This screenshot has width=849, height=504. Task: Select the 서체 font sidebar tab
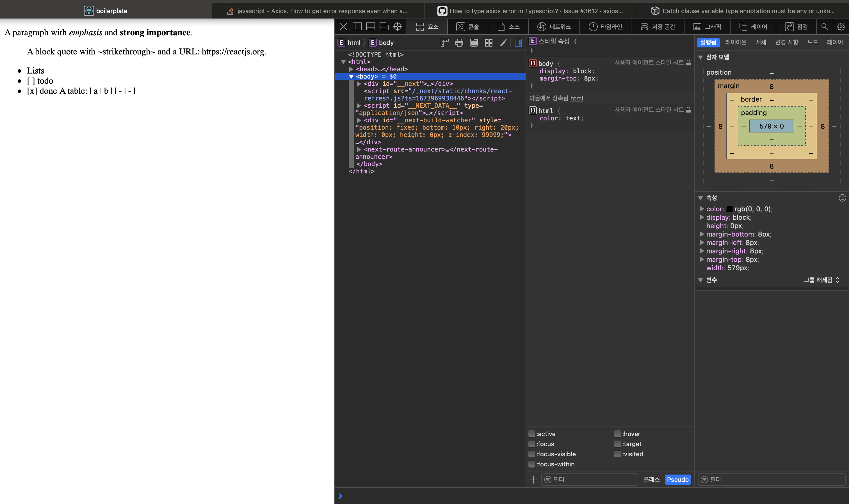[761, 42]
